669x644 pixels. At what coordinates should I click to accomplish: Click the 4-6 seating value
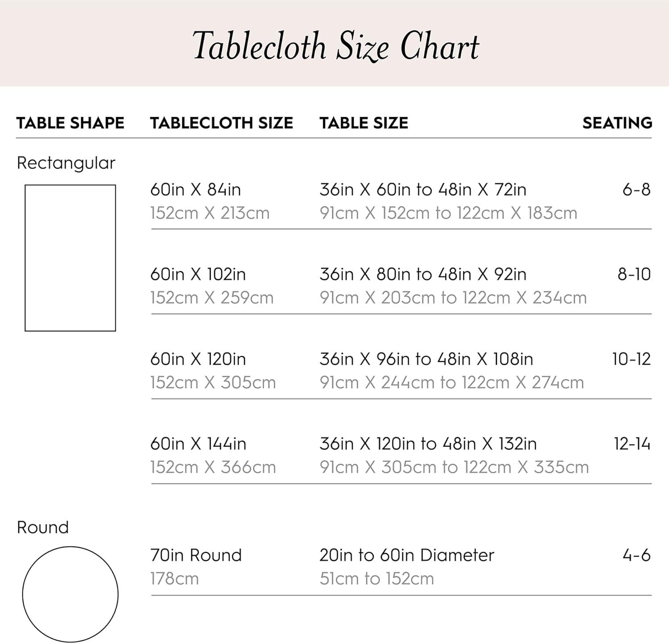pyautogui.click(x=636, y=555)
